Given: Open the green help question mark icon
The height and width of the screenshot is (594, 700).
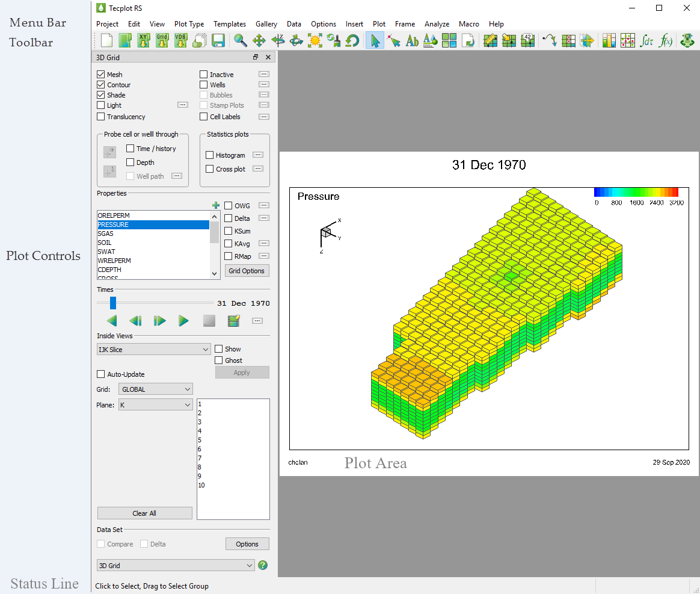Looking at the screenshot, I should [263, 566].
